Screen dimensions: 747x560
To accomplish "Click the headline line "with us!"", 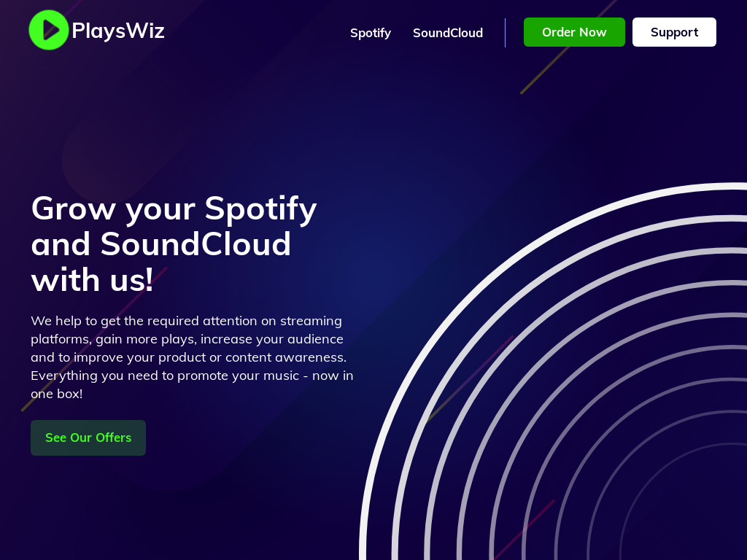I will pyautogui.click(x=93, y=279).
